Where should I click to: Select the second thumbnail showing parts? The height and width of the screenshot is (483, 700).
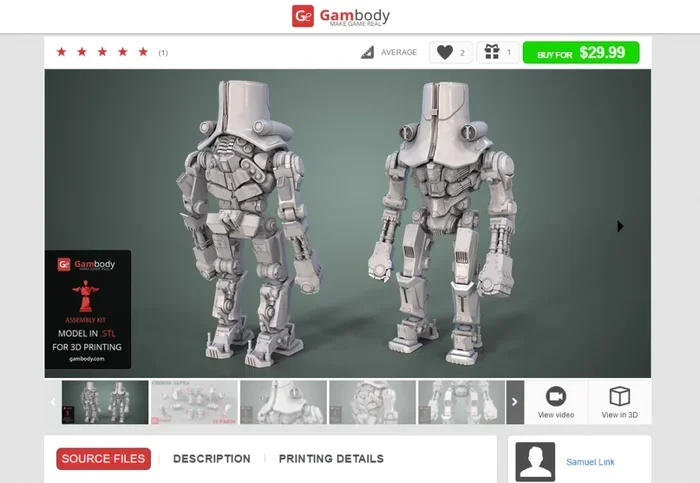194,402
